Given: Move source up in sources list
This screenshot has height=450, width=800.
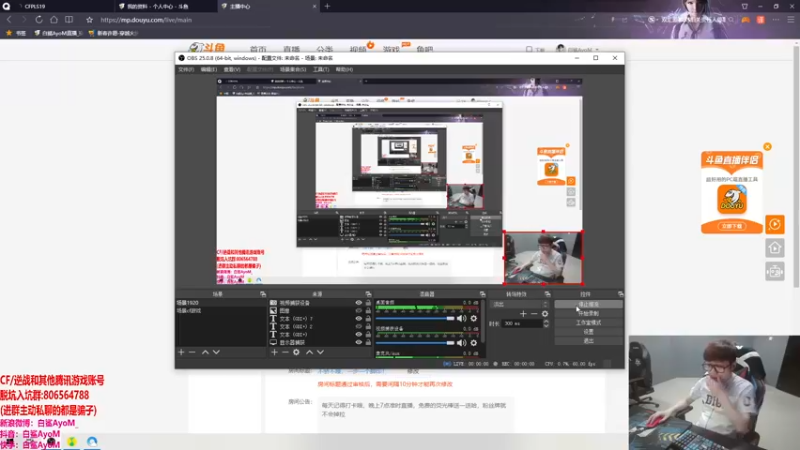Looking at the screenshot, I should pyautogui.click(x=309, y=352).
